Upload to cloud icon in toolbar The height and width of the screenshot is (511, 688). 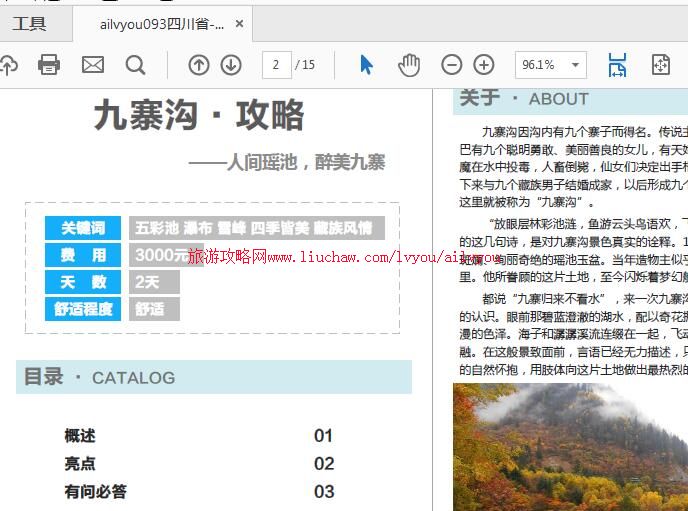click(8, 65)
